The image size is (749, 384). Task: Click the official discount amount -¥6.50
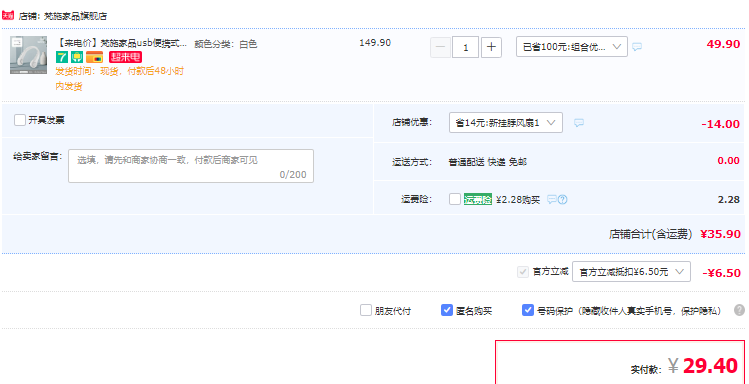tap(721, 273)
